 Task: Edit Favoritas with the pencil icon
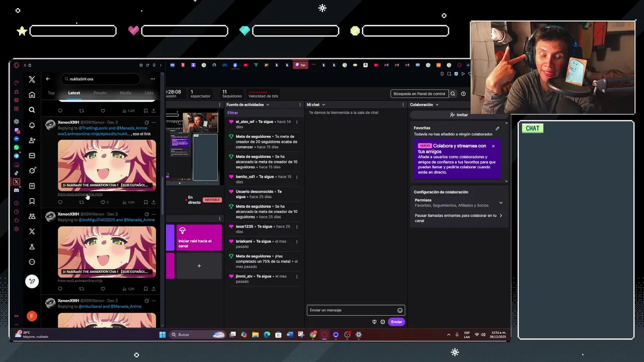pyautogui.click(x=498, y=128)
